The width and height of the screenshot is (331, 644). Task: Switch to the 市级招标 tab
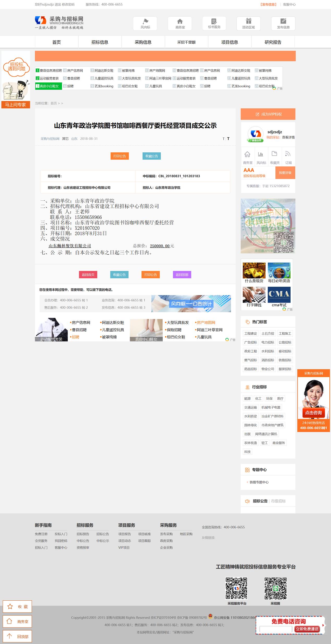pyautogui.click(x=278, y=501)
